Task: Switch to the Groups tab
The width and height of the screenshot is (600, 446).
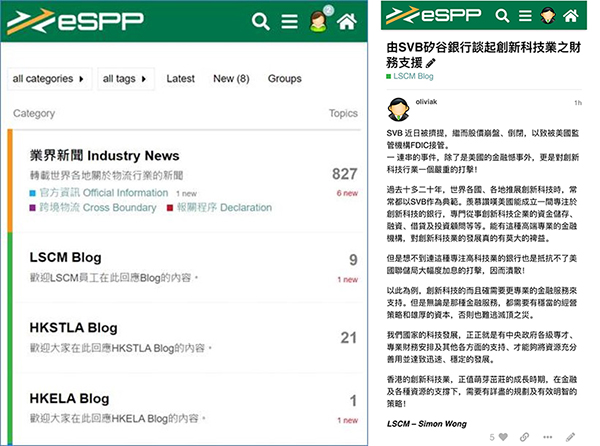Action: [x=285, y=78]
